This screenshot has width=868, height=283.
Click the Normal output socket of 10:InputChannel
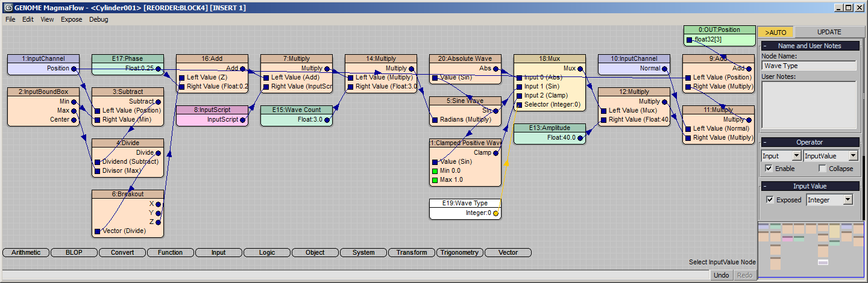pyautogui.click(x=665, y=69)
